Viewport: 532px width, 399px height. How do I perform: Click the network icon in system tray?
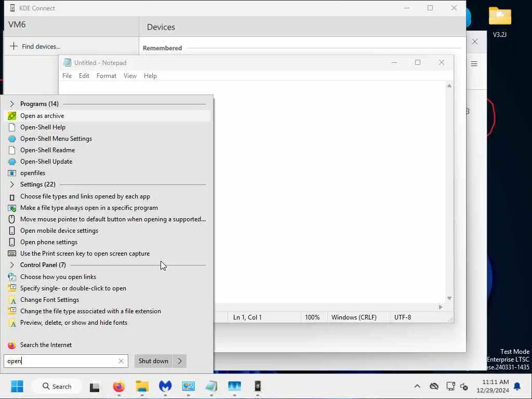[x=450, y=387]
